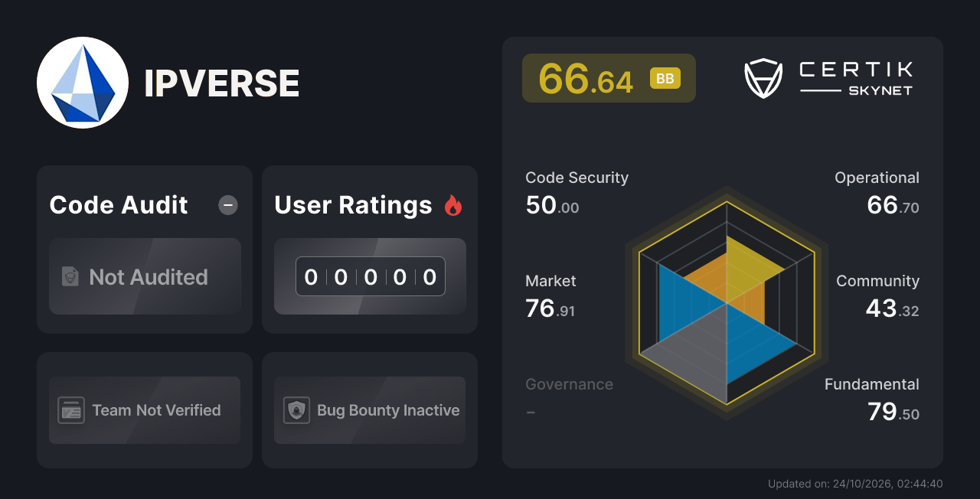
Task: Click the hexagon radar chart
Action: 727,303
